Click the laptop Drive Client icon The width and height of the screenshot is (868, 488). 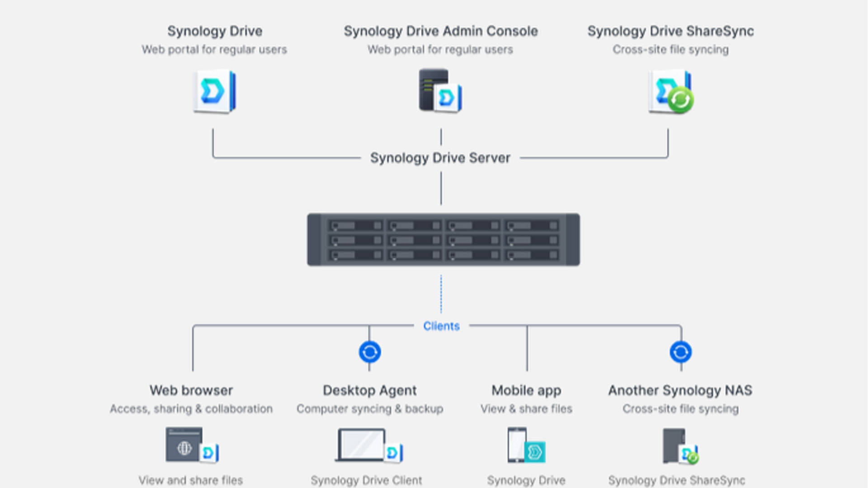click(369, 445)
